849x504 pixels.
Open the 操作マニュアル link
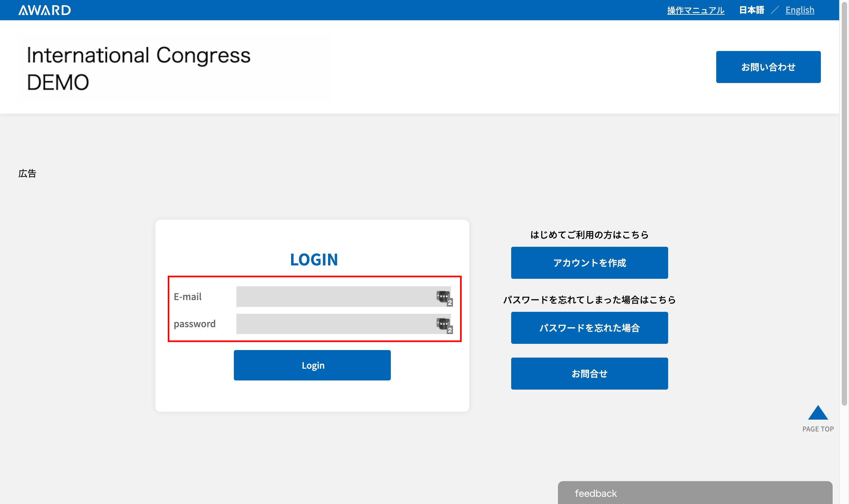pyautogui.click(x=695, y=10)
